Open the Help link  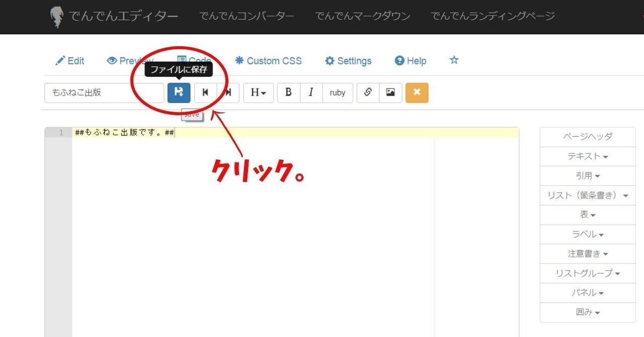pos(410,61)
